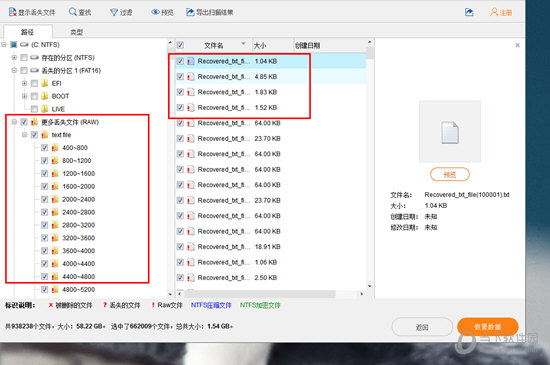Click the file list horizontal scrollbar thumb
The image size is (550, 365).
pos(261,294)
